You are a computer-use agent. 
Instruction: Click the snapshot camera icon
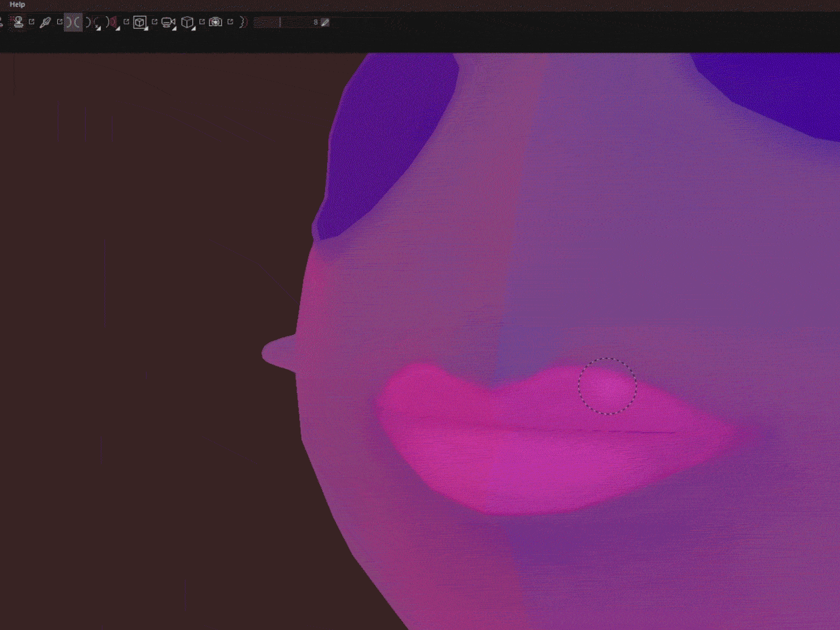pos(215,22)
